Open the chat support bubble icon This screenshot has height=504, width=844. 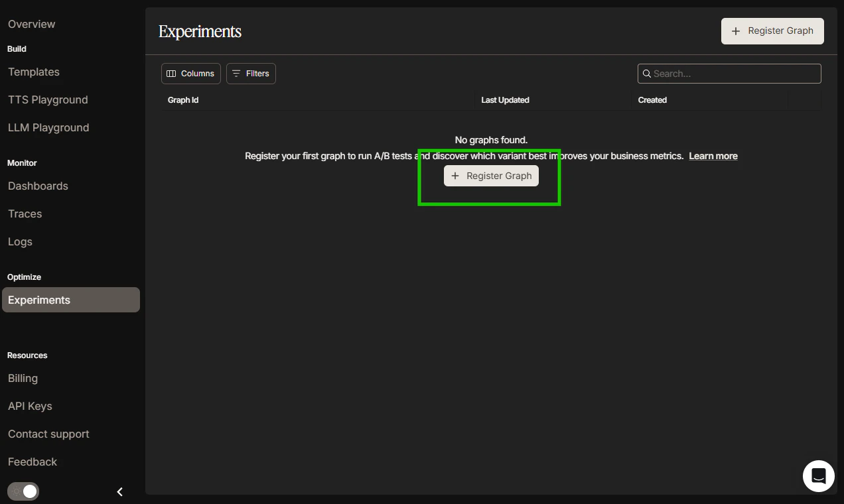coord(818,476)
